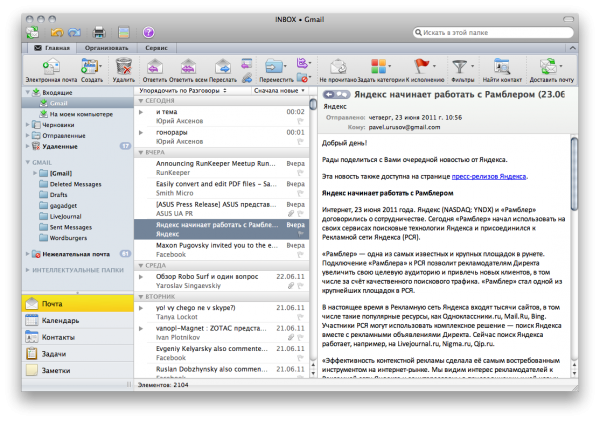Screen dimensions: 600x421
Task: Click the К исполнению red flag icon
Action: point(421,66)
